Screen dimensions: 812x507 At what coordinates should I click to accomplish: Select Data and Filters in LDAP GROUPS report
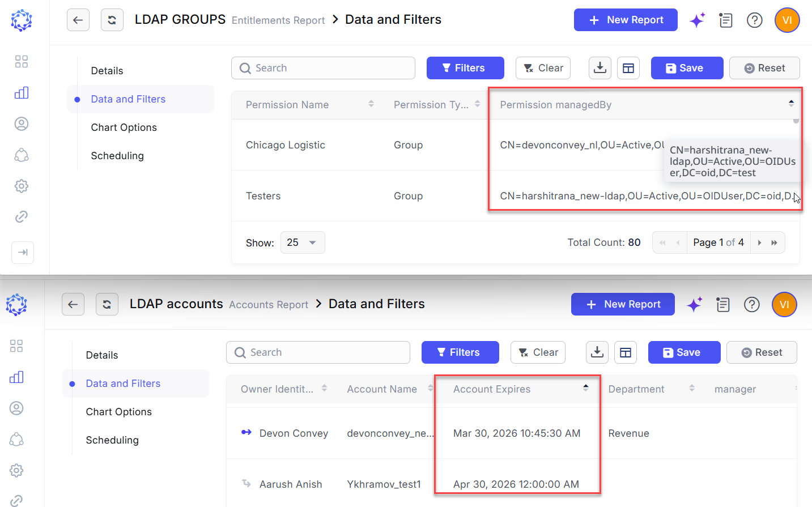click(128, 99)
